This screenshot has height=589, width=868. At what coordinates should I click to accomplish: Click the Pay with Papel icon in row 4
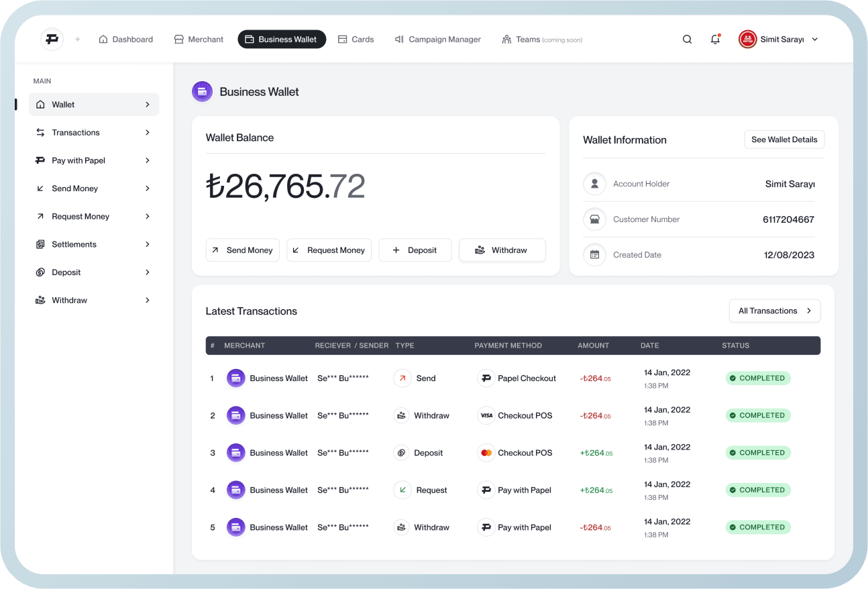pyautogui.click(x=486, y=490)
